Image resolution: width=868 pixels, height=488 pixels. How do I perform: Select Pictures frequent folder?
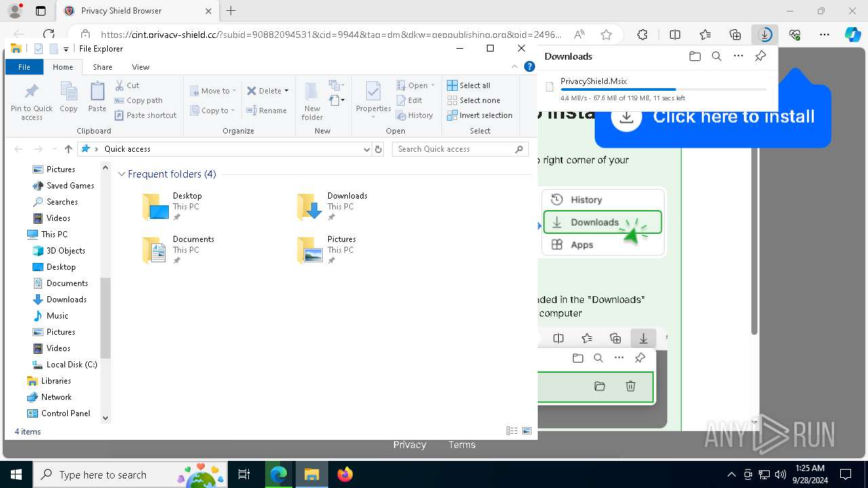pos(327,249)
